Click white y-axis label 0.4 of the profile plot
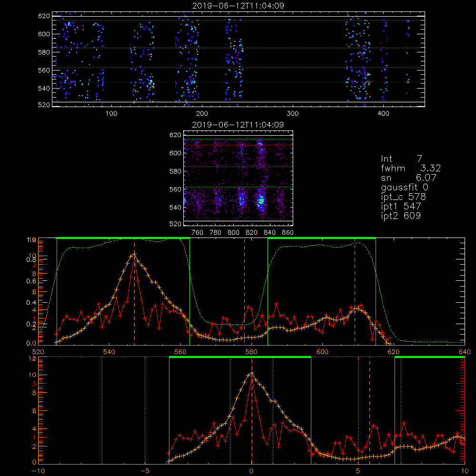476x476 pixels. pyautogui.click(x=31, y=302)
